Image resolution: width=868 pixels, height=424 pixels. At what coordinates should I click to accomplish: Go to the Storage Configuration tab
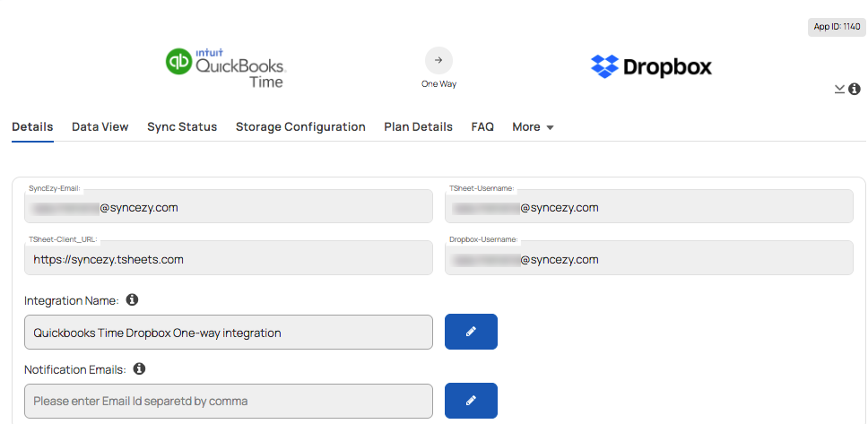pyautogui.click(x=300, y=126)
